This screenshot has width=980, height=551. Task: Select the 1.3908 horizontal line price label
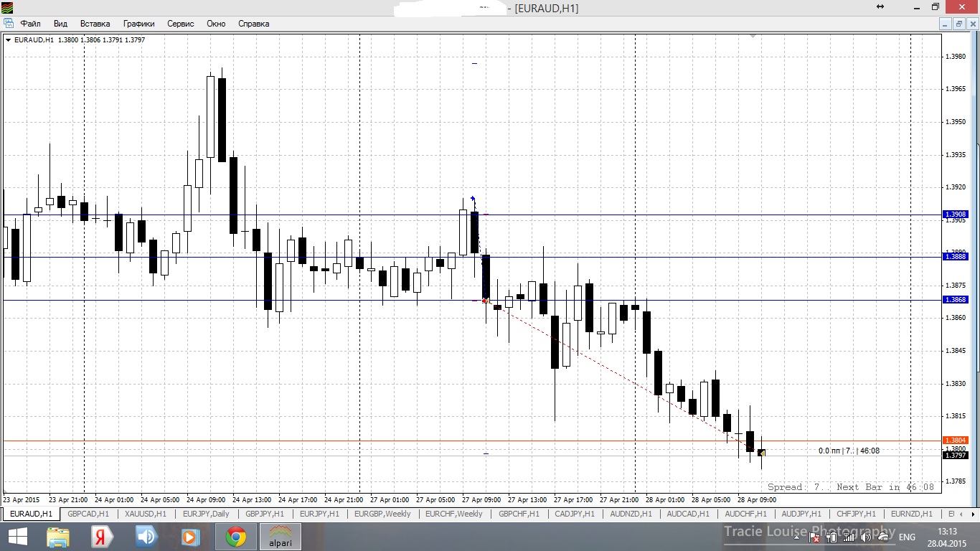click(x=956, y=215)
